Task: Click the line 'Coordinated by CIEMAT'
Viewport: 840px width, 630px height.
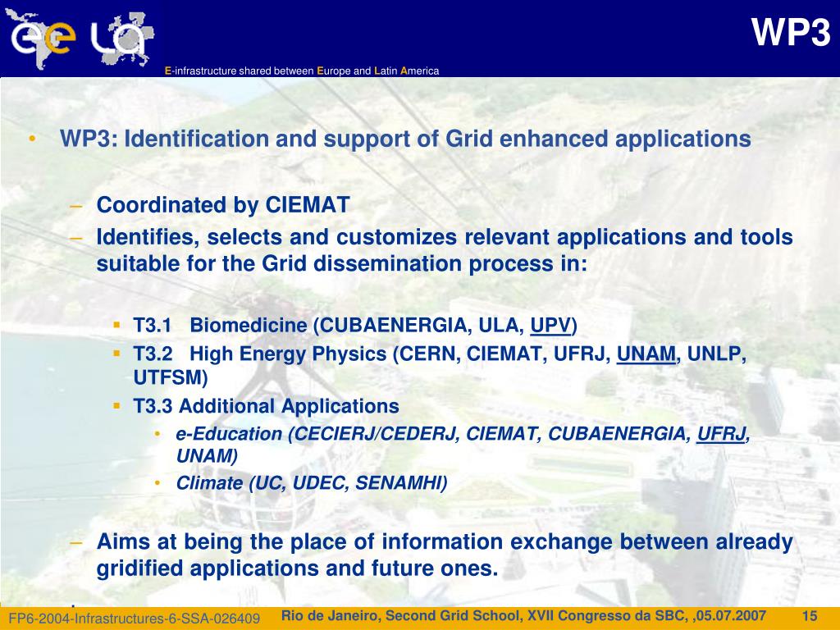Action: pyautogui.click(x=223, y=205)
